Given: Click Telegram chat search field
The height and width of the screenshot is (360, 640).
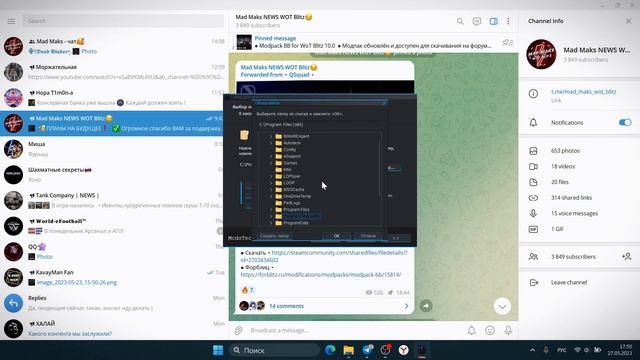Looking at the screenshot, I should 123,21.
